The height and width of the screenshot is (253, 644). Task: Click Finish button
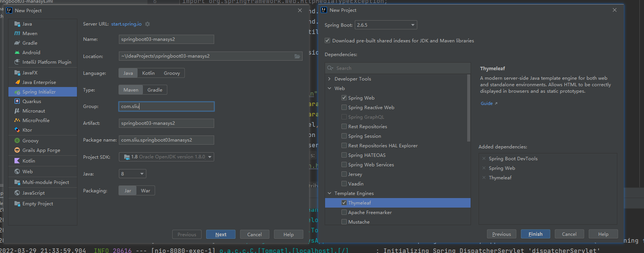click(535, 234)
